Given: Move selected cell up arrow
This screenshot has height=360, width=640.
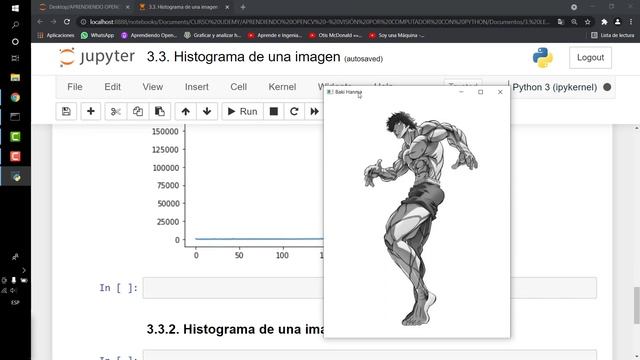Looking at the screenshot, I should 185,111.
